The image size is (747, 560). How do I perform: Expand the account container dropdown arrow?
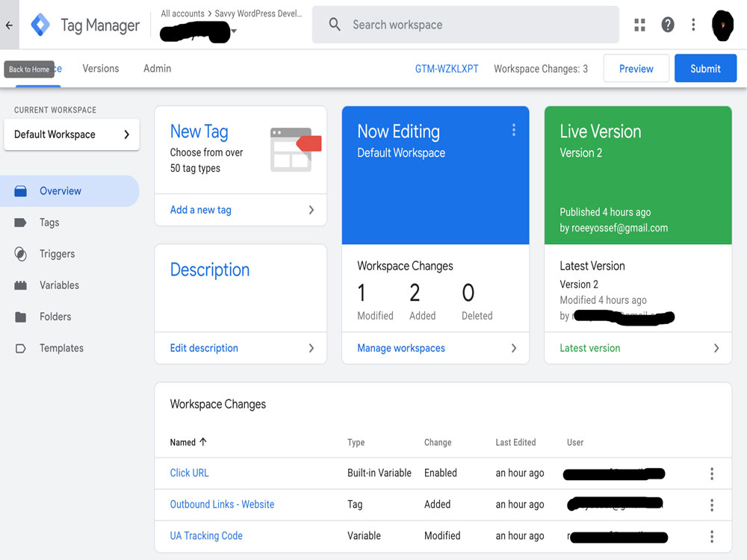(233, 31)
